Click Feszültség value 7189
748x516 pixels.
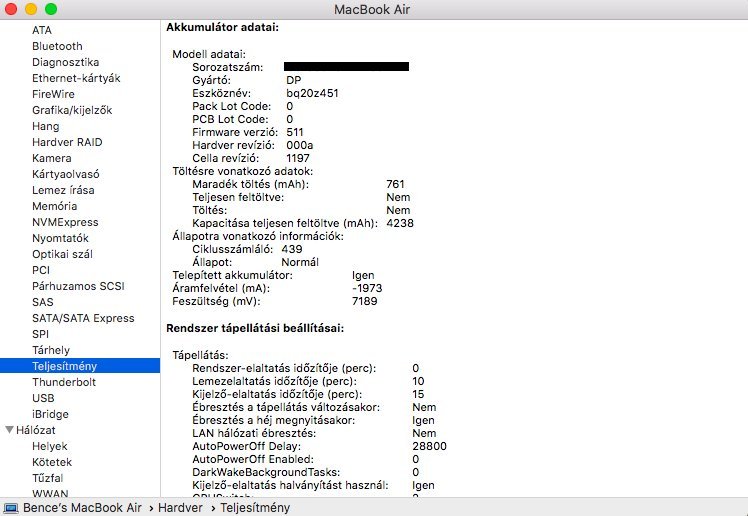[x=364, y=301]
